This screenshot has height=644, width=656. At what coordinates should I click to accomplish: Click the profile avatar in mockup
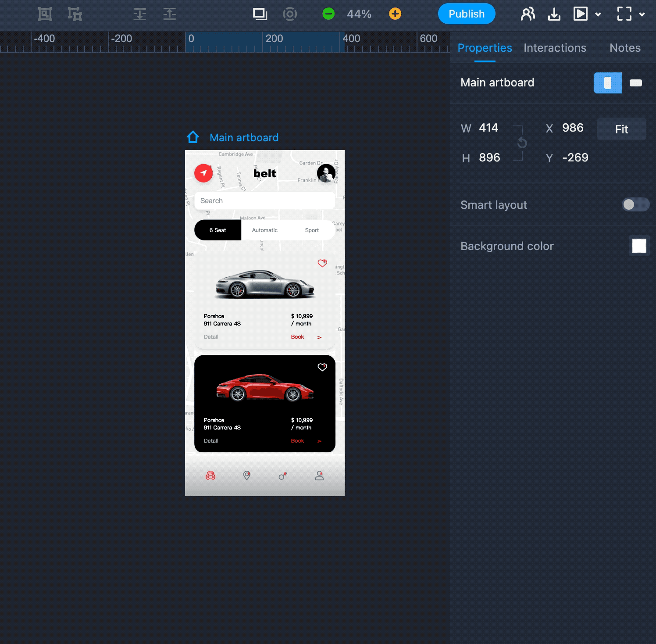pos(326,173)
